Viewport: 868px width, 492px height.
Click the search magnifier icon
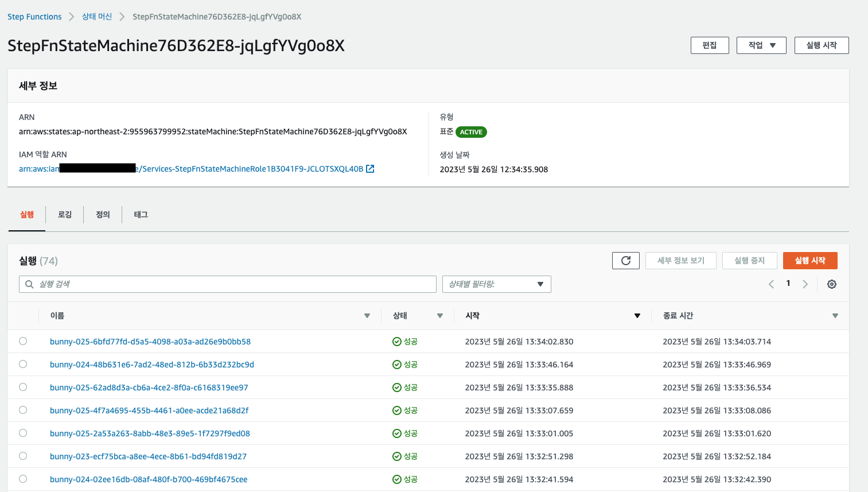[29, 284]
